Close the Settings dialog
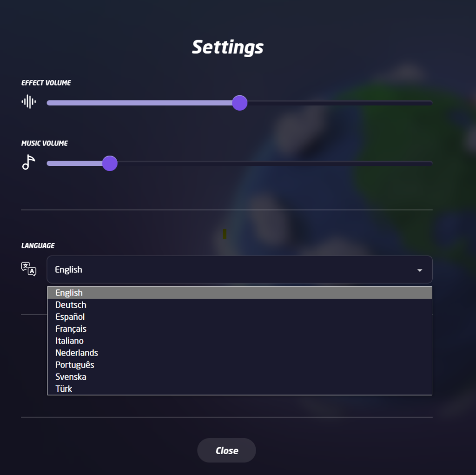This screenshot has width=476, height=475. pyautogui.click(x=226, y=450)
